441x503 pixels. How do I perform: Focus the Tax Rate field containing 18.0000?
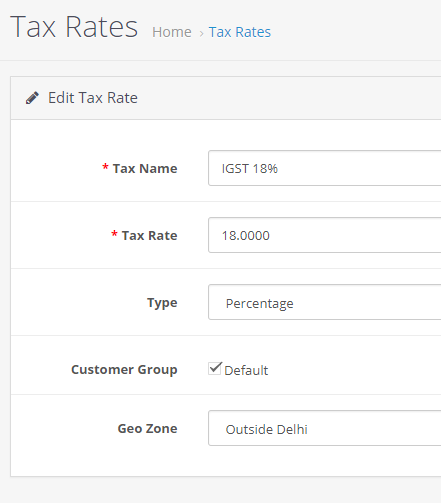pyautogui.click(x=325, y=235)
